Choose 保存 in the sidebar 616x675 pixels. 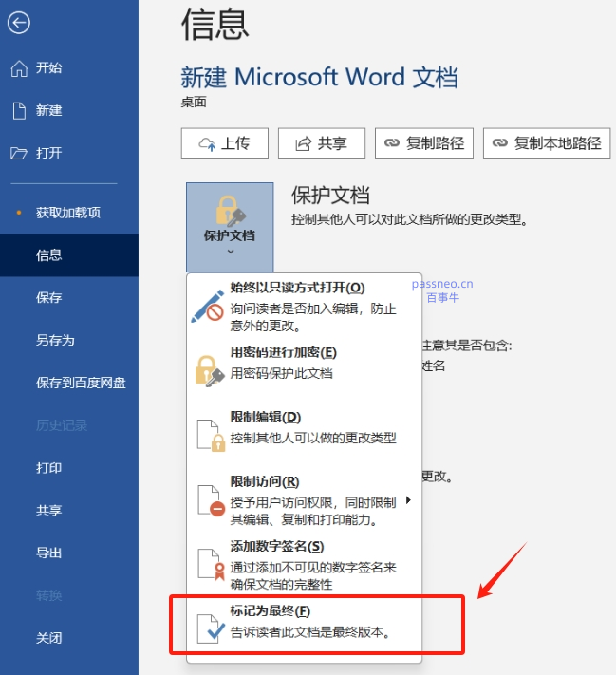pyautogui.click(x=69, y=297)
